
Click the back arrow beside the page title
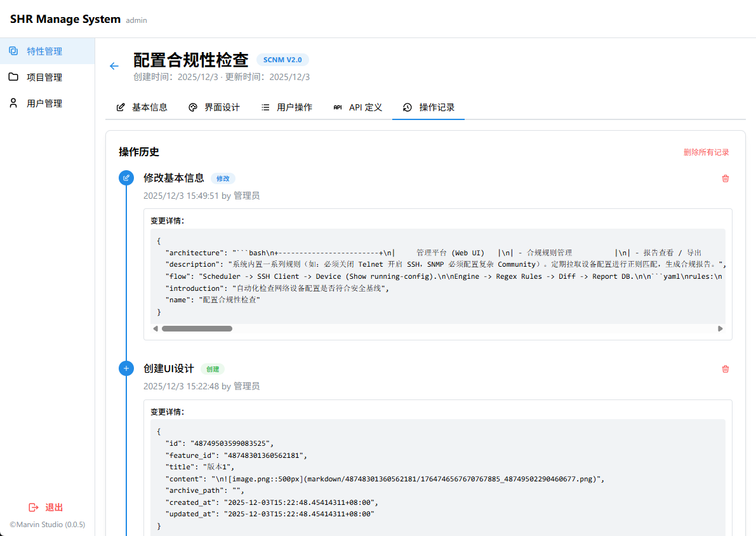[114, 66]
